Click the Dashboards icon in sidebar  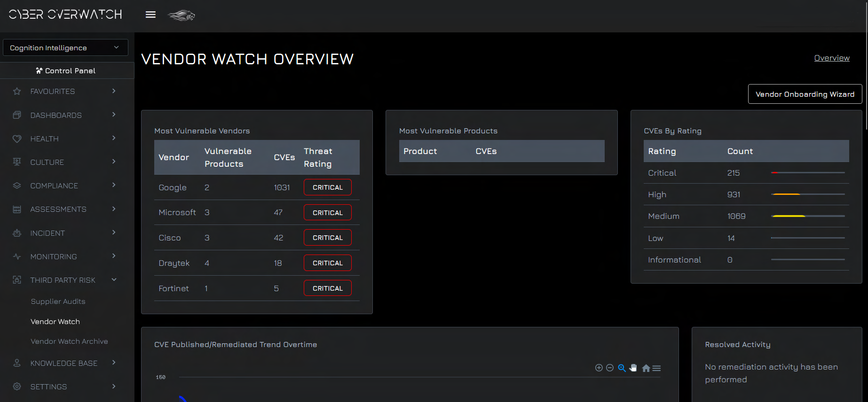pyautogui.click(x=17, y=115)
